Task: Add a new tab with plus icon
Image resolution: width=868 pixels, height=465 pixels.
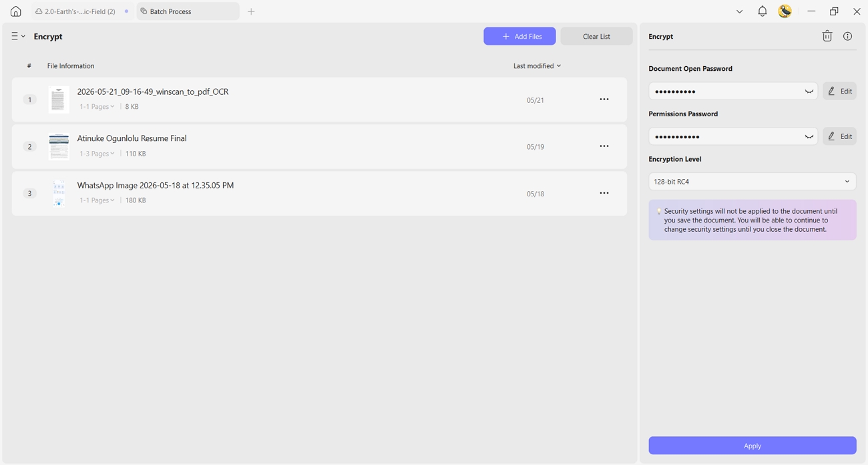Action: [x=251, y=11]
